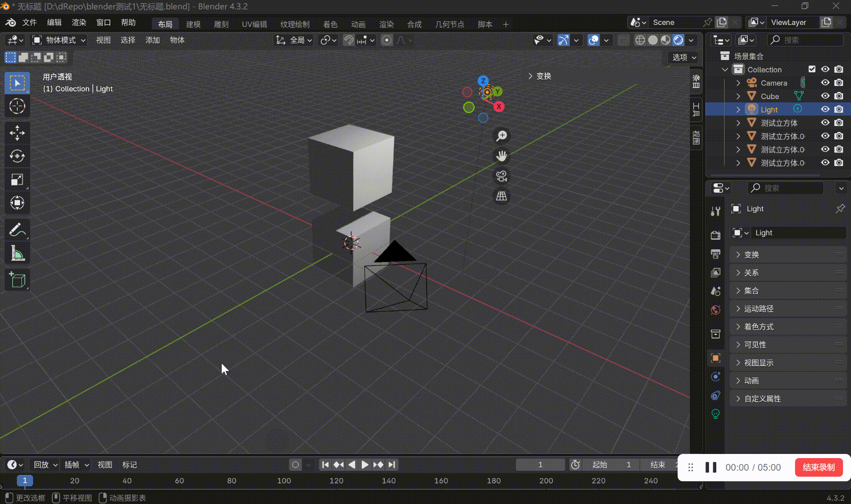Open the Scene properties tab

pyautogui.click(x=715, y=291)
